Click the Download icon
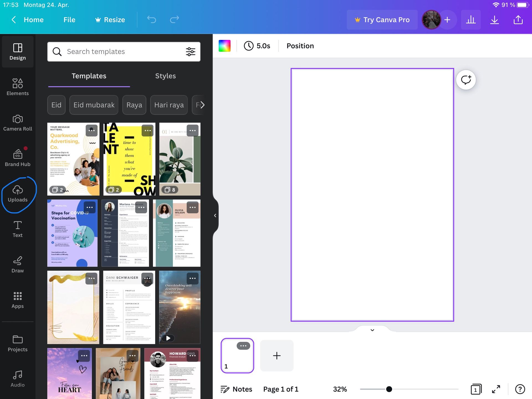The image size is (532, 399). point(494,20)
